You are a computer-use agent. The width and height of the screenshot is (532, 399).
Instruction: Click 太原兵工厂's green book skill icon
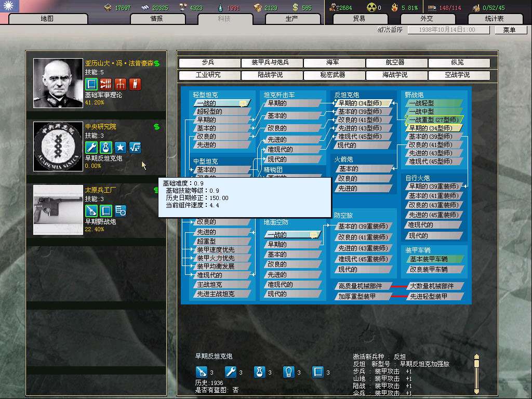coord(106,211)
